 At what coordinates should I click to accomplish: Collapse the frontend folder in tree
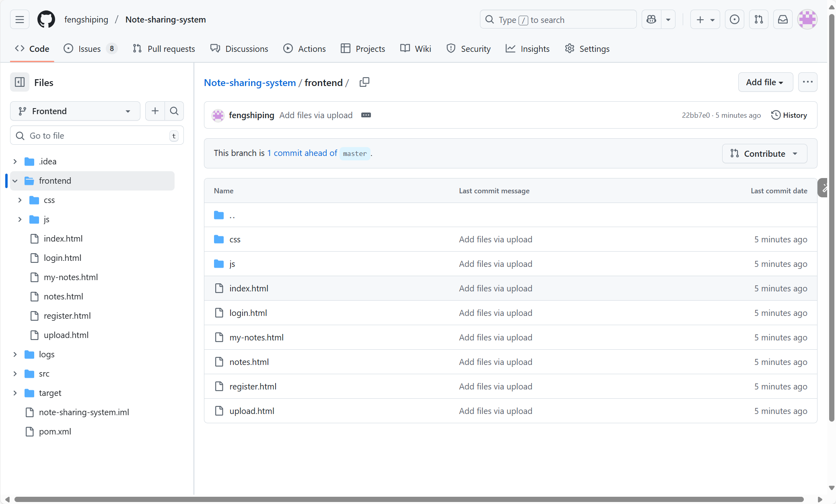(x=15, y=181)
